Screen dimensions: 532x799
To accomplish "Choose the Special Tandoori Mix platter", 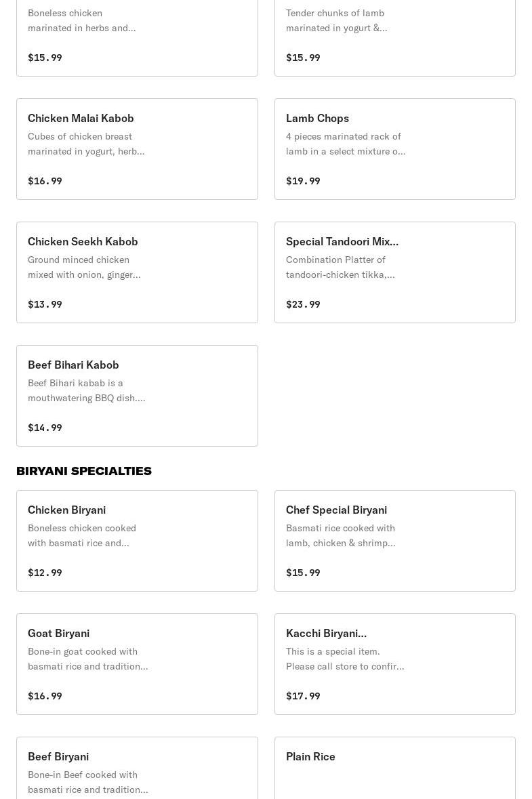I will pos(394,272).
